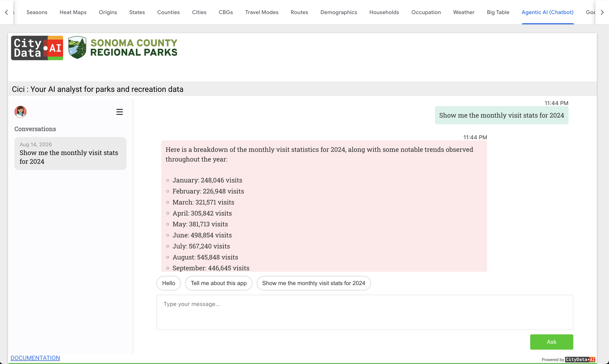Click the 'April: 305,842 visits' line
This screenshot has height=364, width=609.
[202, 213]
